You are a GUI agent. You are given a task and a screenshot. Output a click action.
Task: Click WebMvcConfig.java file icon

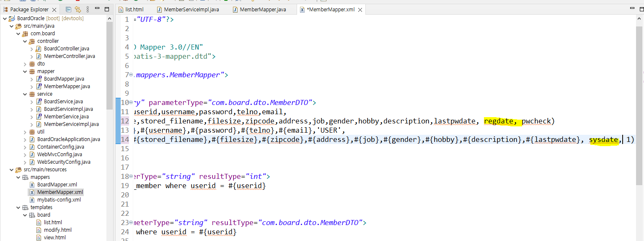point(32,155)
